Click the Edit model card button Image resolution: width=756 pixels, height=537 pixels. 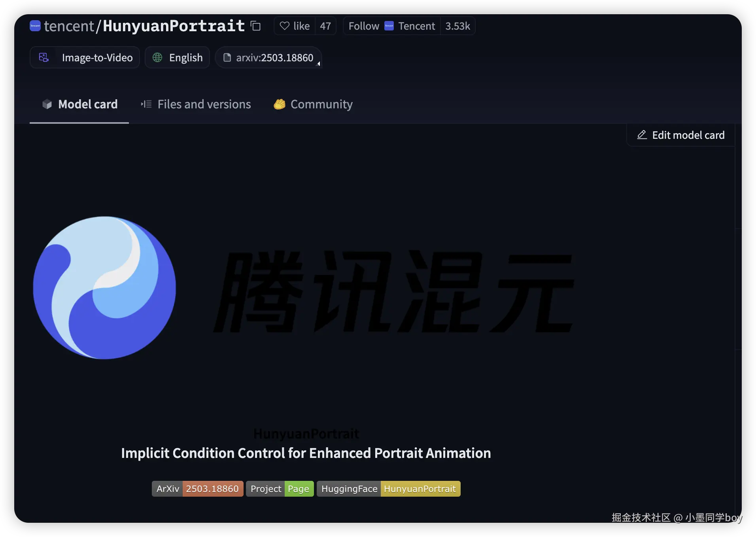coord(681,135)
